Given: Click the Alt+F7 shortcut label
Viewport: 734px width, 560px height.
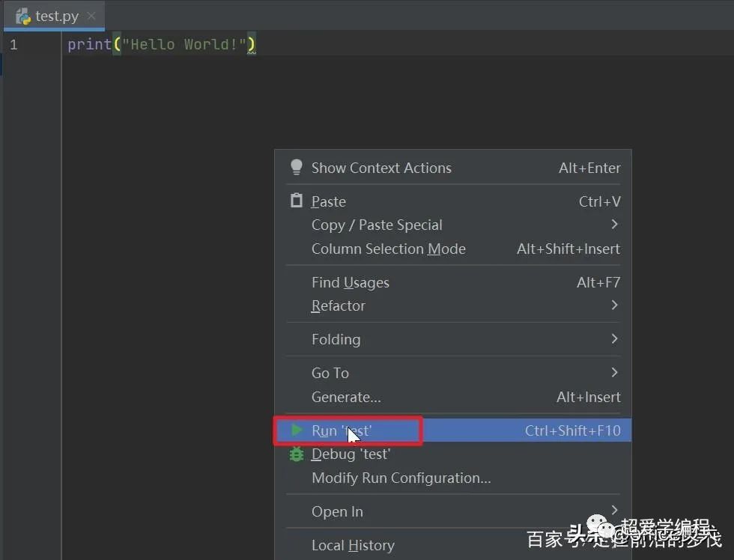Looking at the screenshot, I should tap(598, 282).
